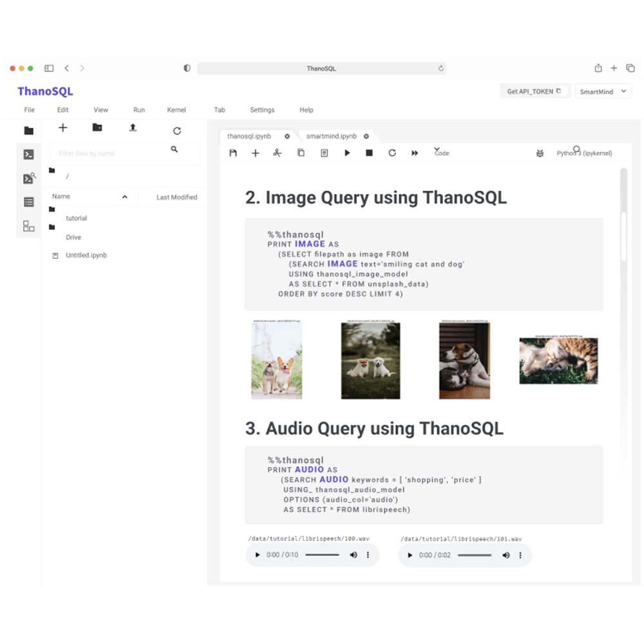This screenshot has height=644, width=644.
Task: Open the Code cell type dropdown
Action: [x=442, y=153]
